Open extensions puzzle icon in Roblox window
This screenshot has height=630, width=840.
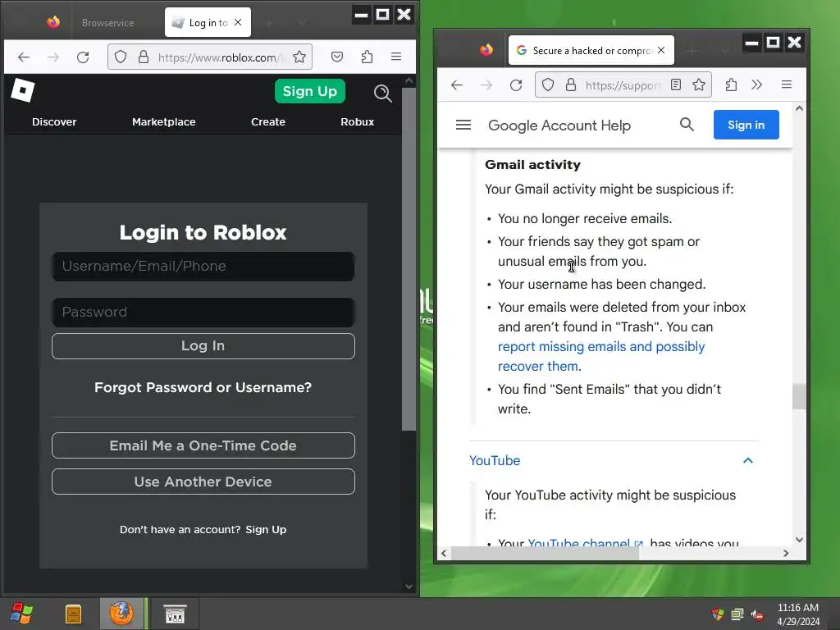[367, 57]
